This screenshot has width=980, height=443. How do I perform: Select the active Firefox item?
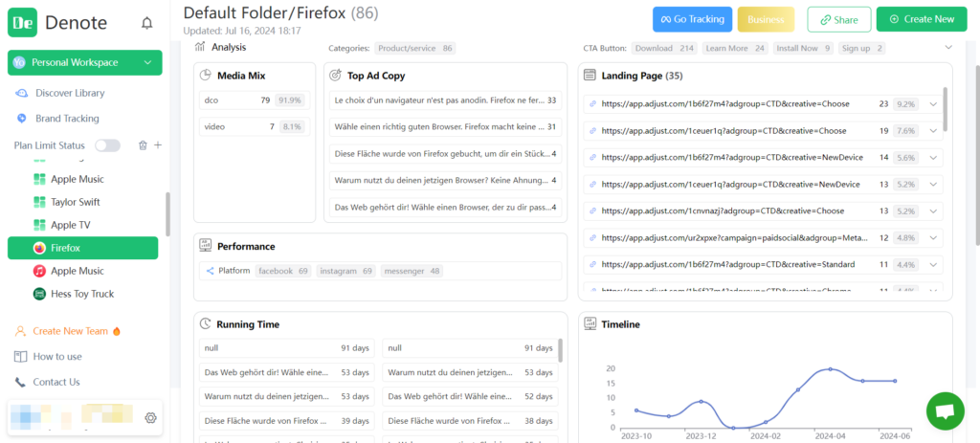tap(82, 248)
